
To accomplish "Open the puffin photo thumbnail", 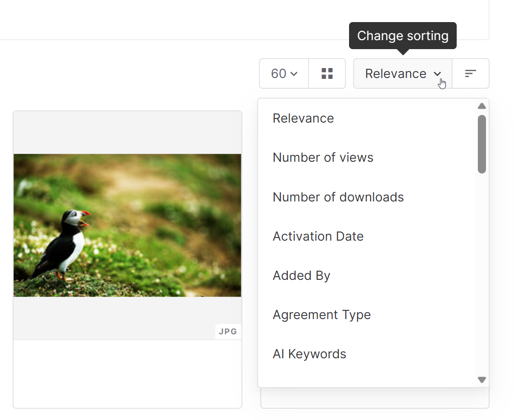I will (x=127, y=225).
